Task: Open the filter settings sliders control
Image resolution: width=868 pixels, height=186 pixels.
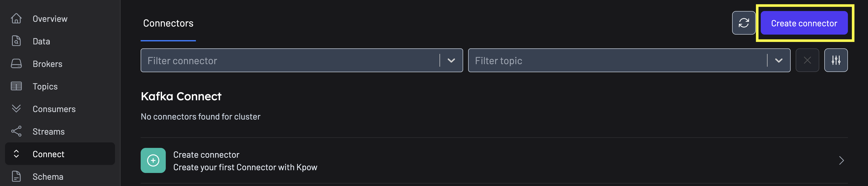Action: pyautogui.click(x=836, y=60)
